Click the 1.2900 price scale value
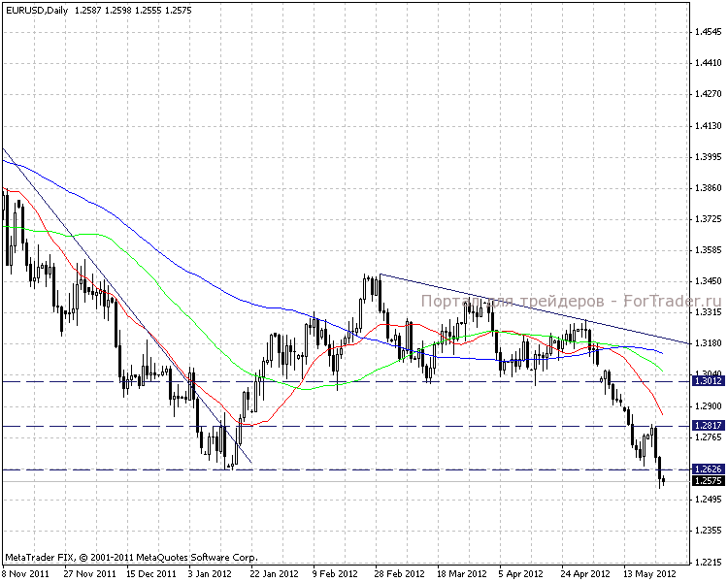 tap(709, 406)
